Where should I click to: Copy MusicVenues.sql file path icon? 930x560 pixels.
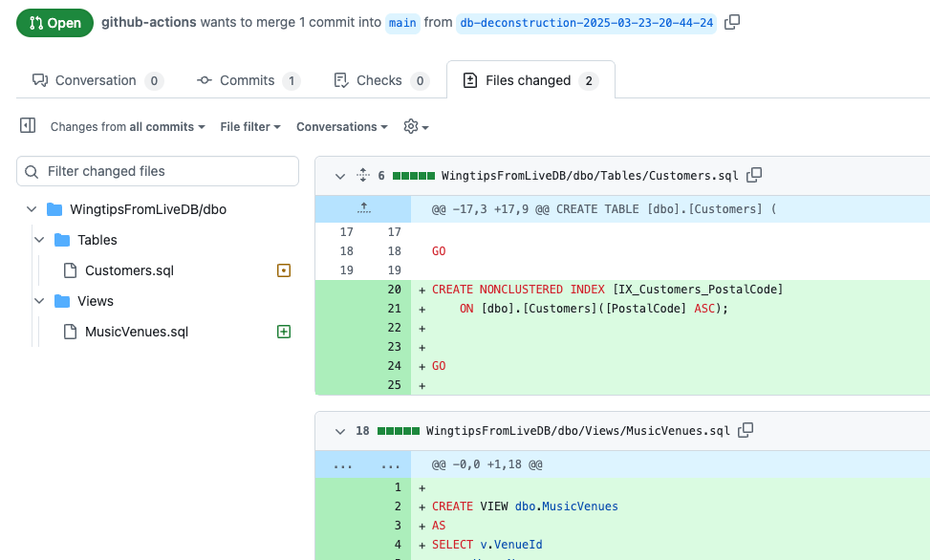point(746,430)
